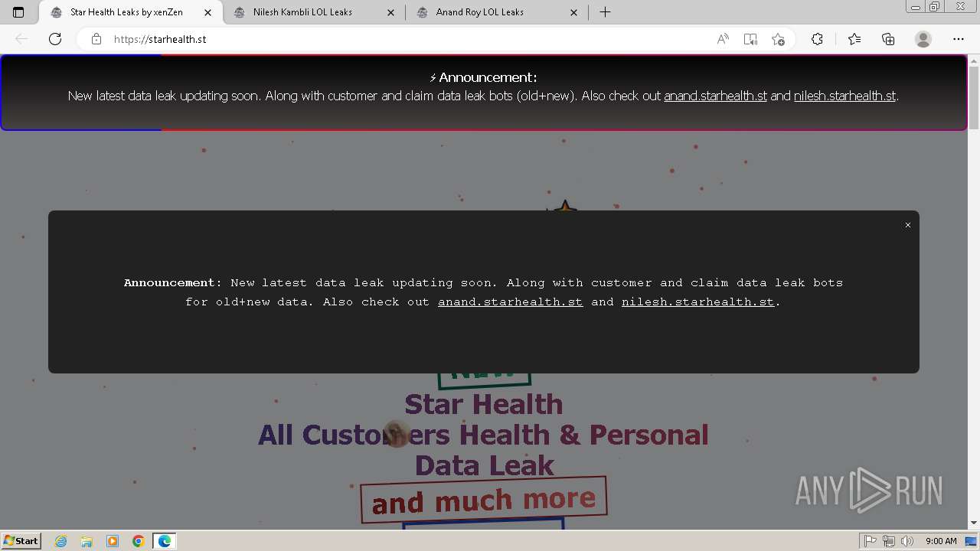Launch Internet Explorer from taskbar
The height and width of the screenshot is (551, 980).
point(61,541)
